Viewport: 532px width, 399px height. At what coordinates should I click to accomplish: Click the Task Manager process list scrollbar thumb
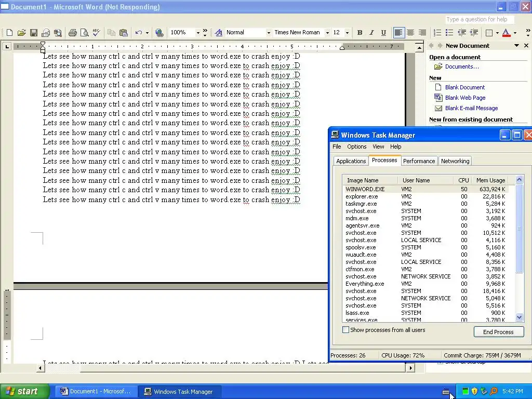point(519,228)
